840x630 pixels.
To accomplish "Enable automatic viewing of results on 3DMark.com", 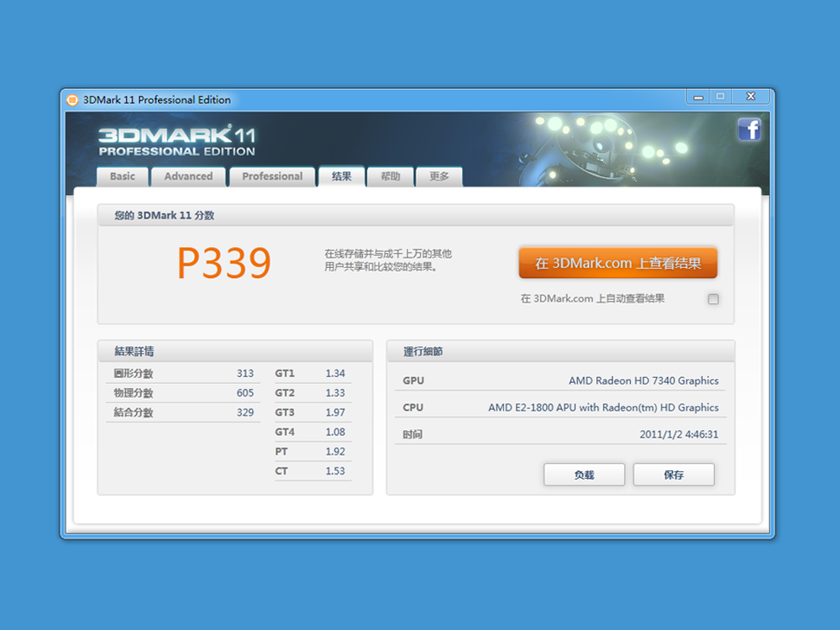I will (x=713, y=299).
